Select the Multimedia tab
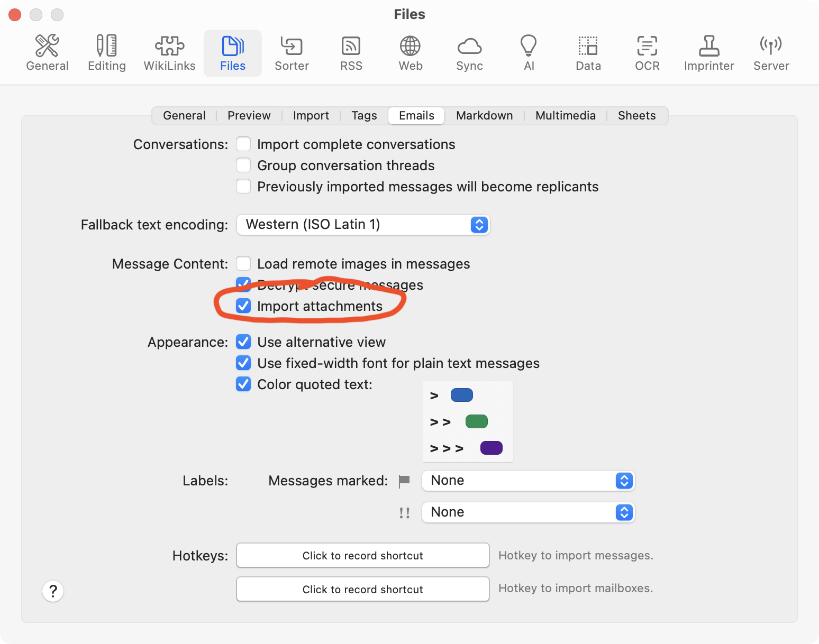Image resolution: width=819 pixels, height=644 pixels. coord(565,116)
